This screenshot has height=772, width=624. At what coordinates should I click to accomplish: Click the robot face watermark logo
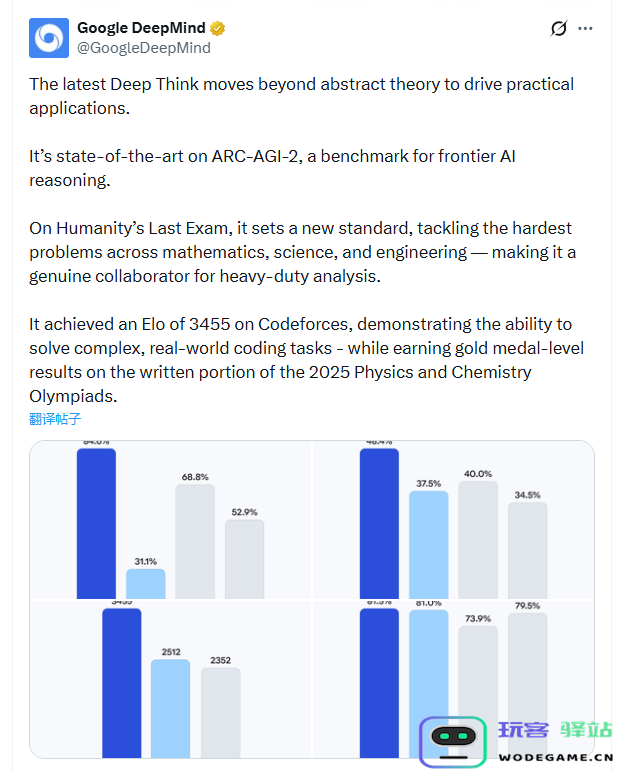point(456,742)
